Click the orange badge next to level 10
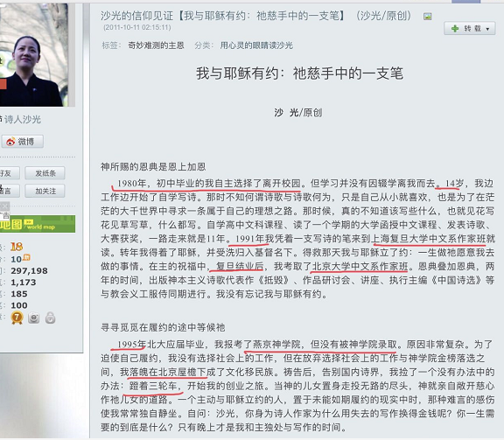This screenshot has width=504, height=440. point(26,257)
